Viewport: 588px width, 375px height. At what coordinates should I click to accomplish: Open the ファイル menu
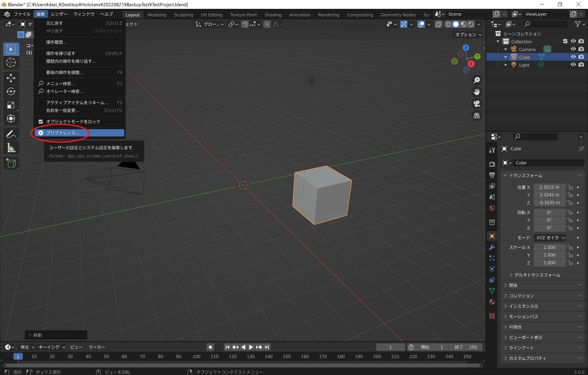click(22, 15)
